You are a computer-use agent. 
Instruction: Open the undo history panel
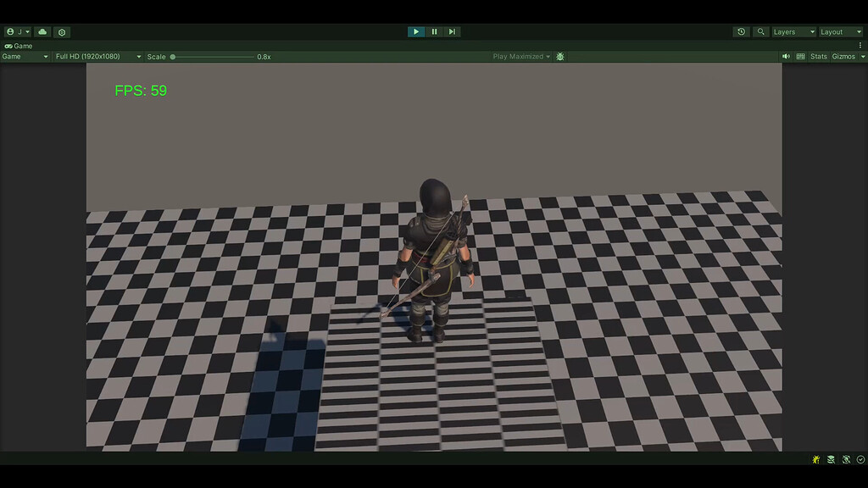point(741,31)
